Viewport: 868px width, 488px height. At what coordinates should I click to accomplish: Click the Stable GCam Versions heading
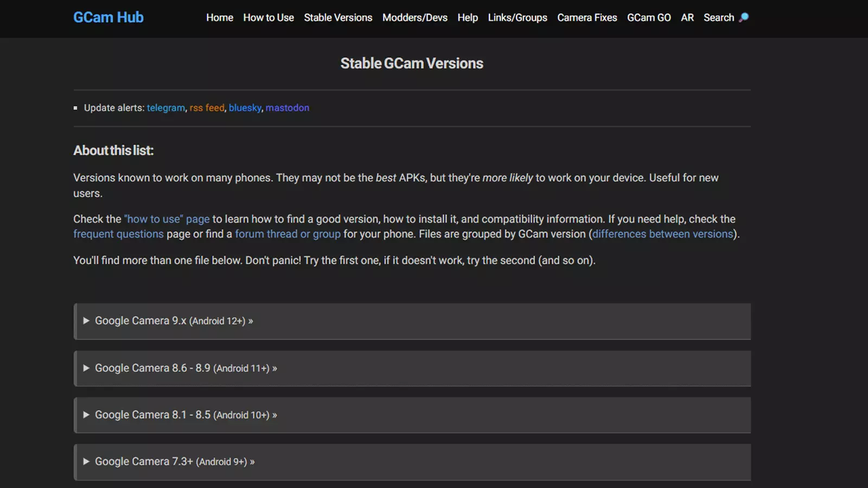click(412, 63)
